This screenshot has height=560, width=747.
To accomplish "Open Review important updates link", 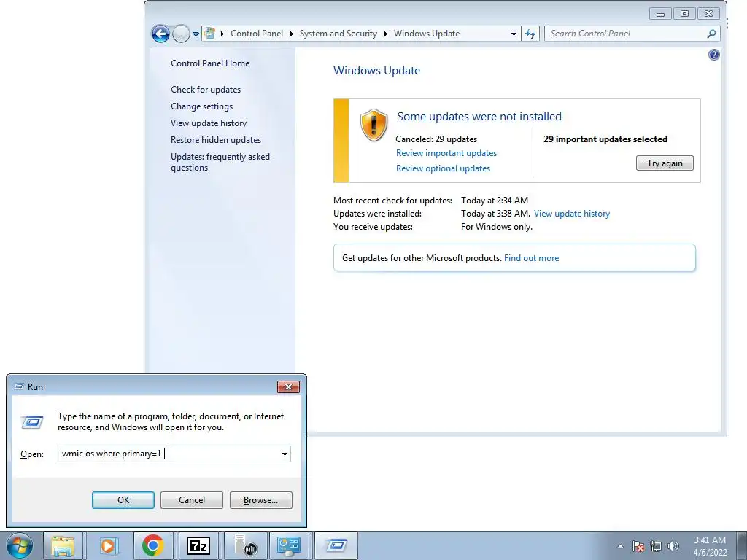I will [x=446, y=153].
